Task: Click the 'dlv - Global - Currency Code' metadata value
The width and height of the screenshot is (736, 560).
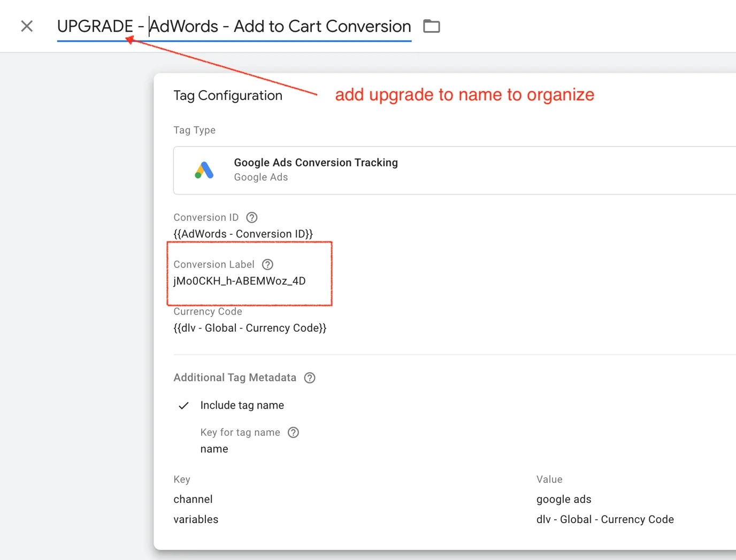Action: click(x=605, y=519)
